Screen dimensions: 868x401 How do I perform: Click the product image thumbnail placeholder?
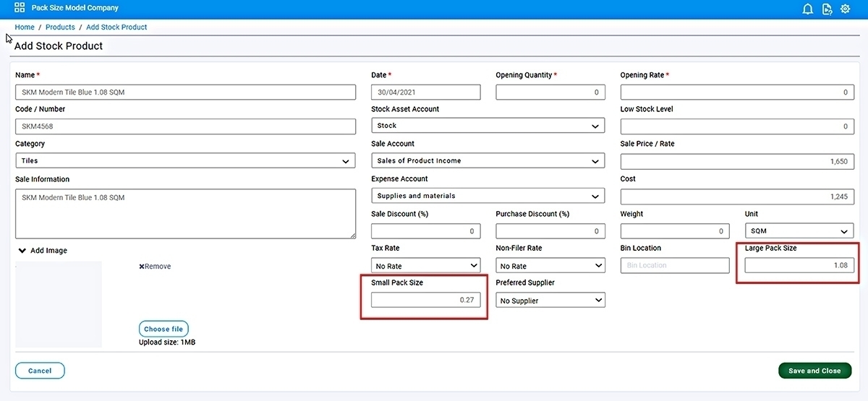click(59, 303)
